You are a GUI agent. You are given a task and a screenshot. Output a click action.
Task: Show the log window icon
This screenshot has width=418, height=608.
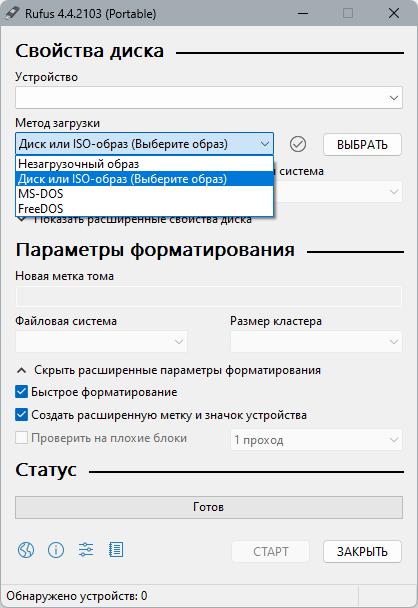click(116, 550)
